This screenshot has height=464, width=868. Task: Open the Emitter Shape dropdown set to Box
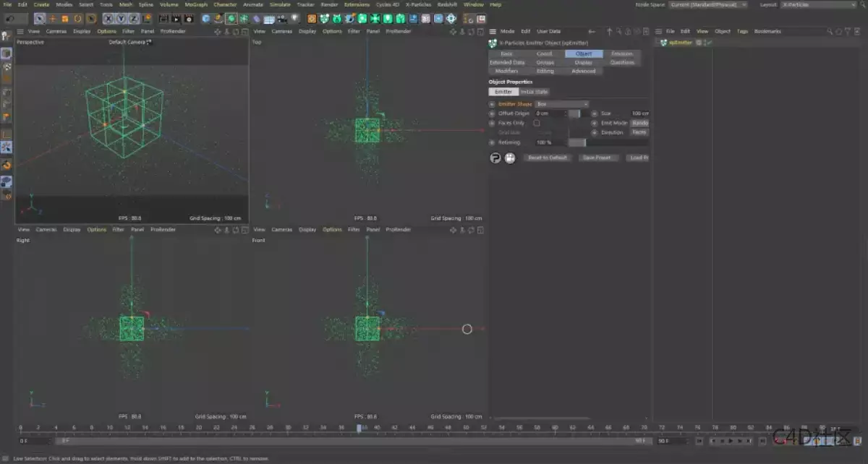click(x=563, y=103)
